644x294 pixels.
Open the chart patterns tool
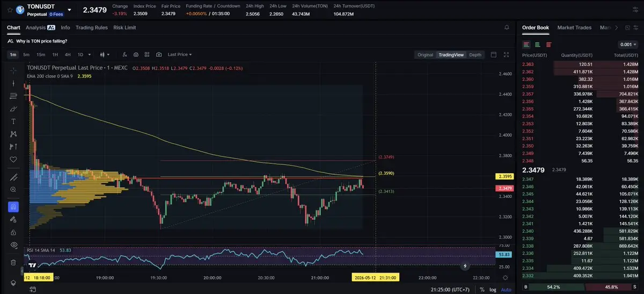point(13,134)
